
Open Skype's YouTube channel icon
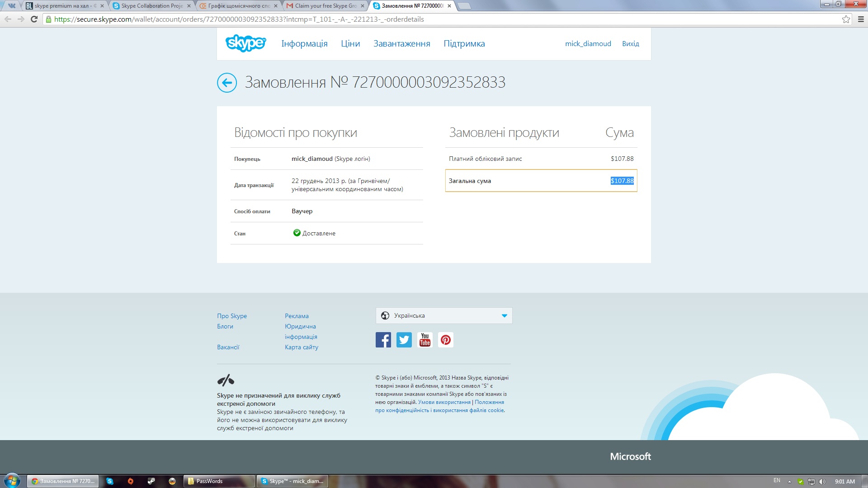pos(425,340)
